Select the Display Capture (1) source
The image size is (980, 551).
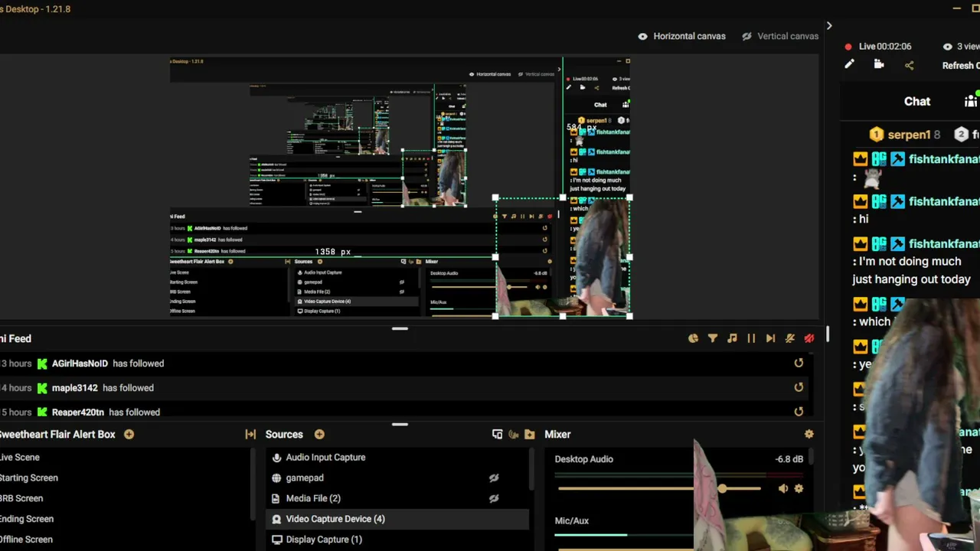pyautogui.click(x=397, y=540)
